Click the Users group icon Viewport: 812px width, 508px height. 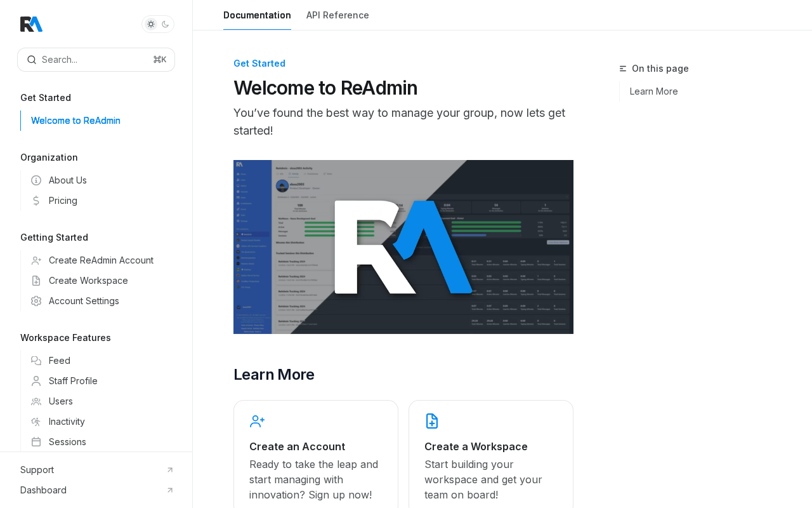[x=36, y=401]
